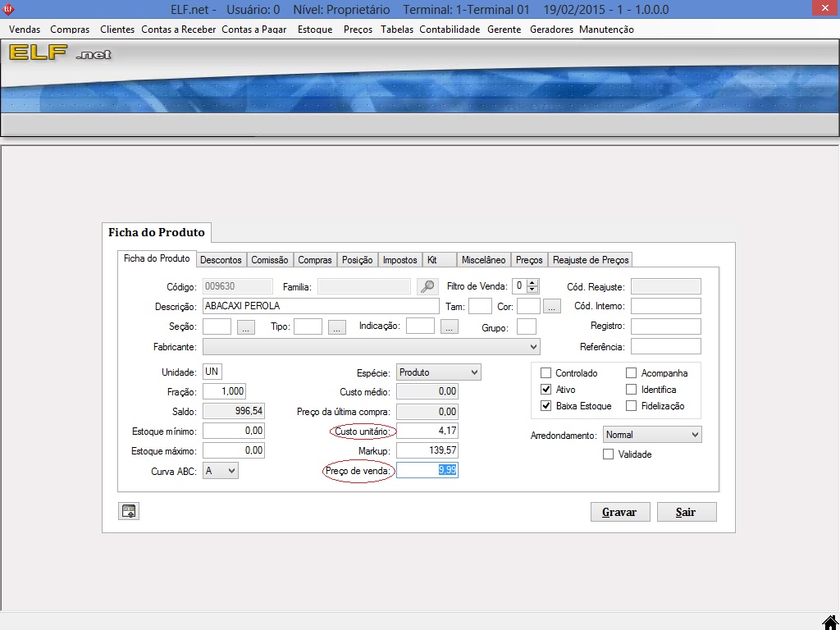Click the Grupo field

(x=526, y=326)
